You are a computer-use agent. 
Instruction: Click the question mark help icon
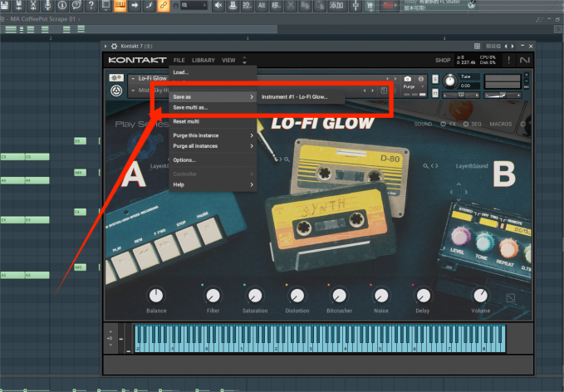(x=91, y=5)
